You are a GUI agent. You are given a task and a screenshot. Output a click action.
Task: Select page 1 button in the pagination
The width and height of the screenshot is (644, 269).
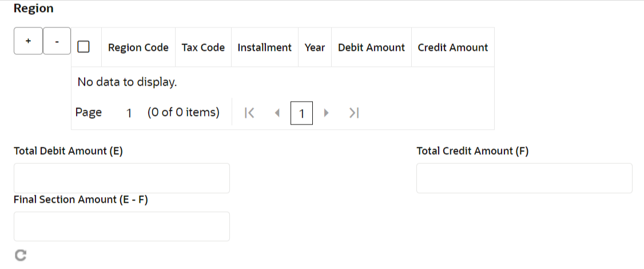[301, 113]
